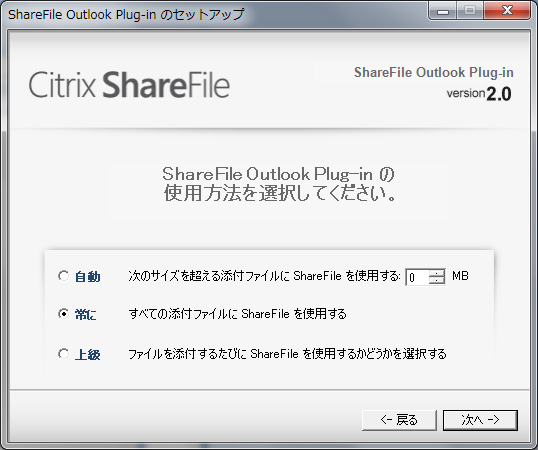Select the 自動 radio button

[x=63, y=276]
